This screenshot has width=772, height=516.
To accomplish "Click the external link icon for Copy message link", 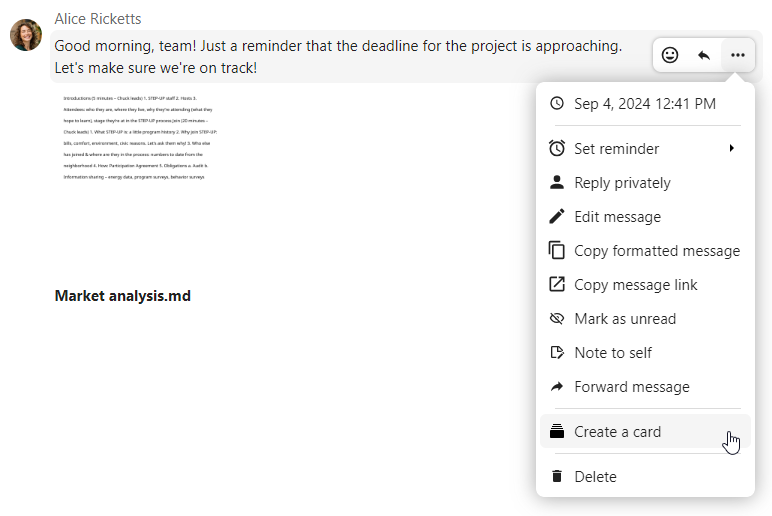I will (557, 285).
